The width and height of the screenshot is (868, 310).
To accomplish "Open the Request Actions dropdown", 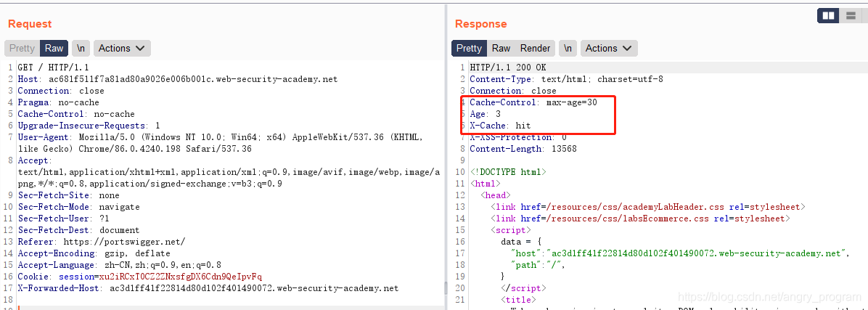I will [122, 48].
